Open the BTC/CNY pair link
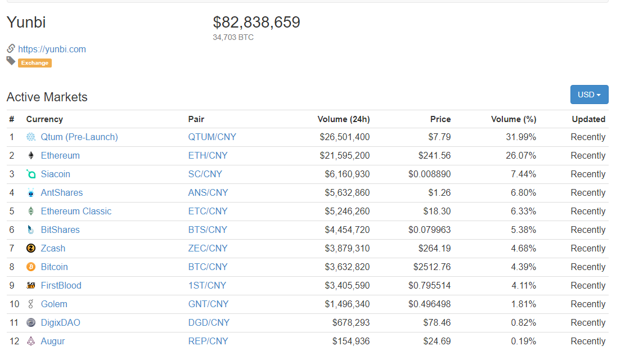 [x=208, y=267]
